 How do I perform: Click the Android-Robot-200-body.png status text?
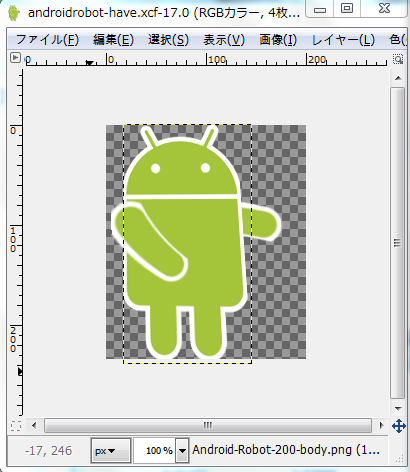tap(286, 450)
